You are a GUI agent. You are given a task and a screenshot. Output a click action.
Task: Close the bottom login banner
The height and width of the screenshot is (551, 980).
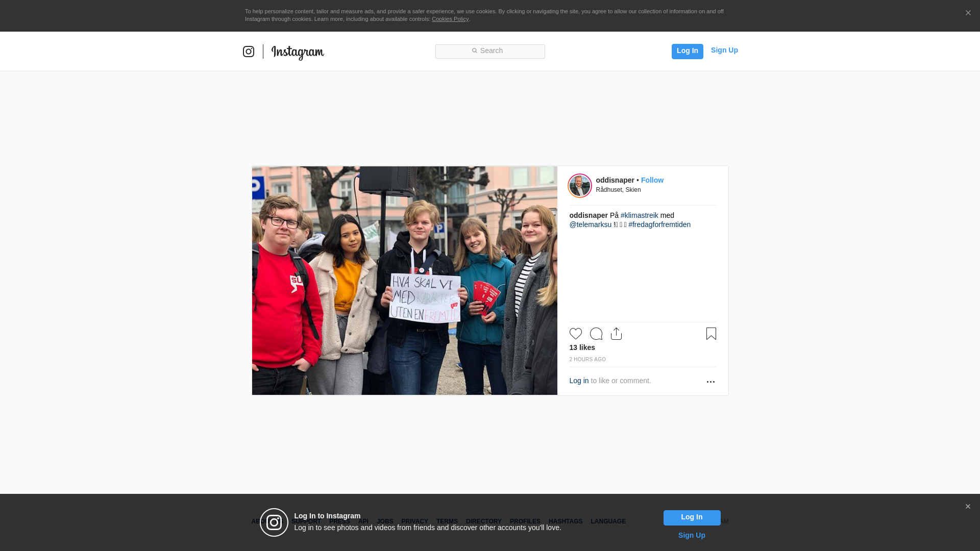(x=968, y=507)
